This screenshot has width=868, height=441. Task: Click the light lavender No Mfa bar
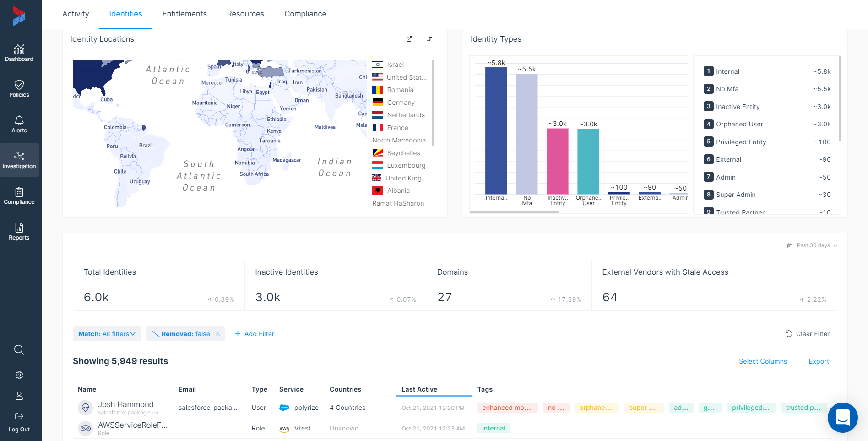coord(526,134)
